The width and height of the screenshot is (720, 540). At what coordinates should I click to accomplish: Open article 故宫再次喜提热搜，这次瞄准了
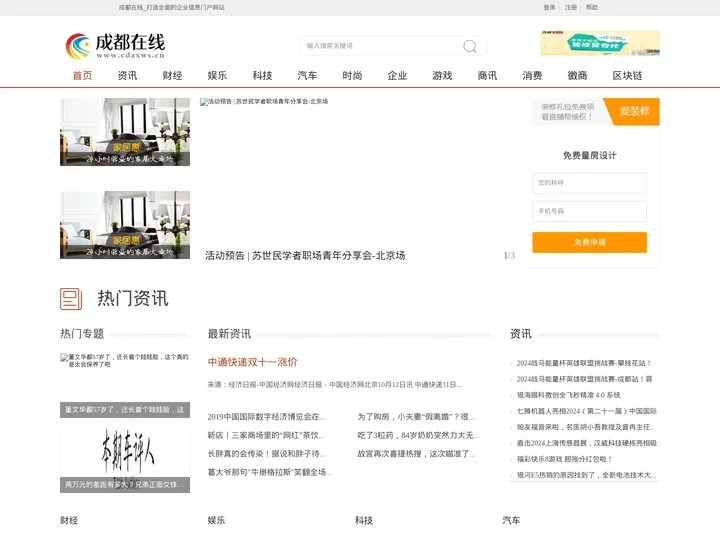pos(416,454)
